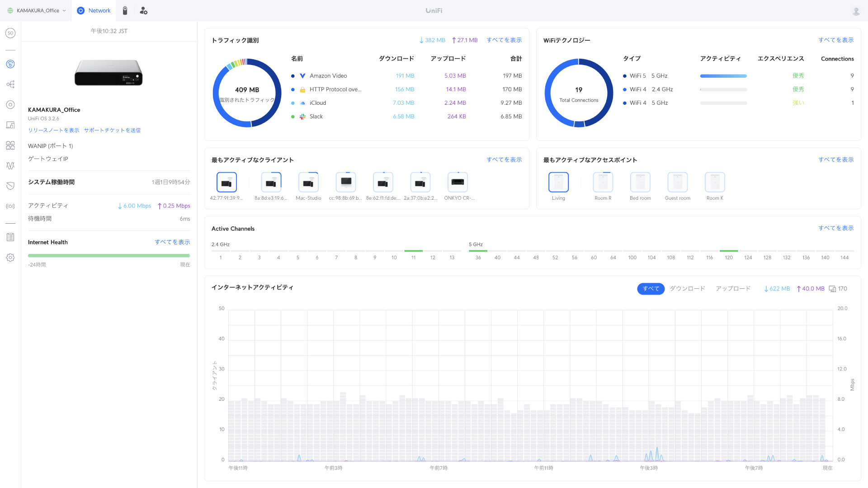Open the Dashboard icon in the sidebar
868x488 pixels.
click(10, 64)
